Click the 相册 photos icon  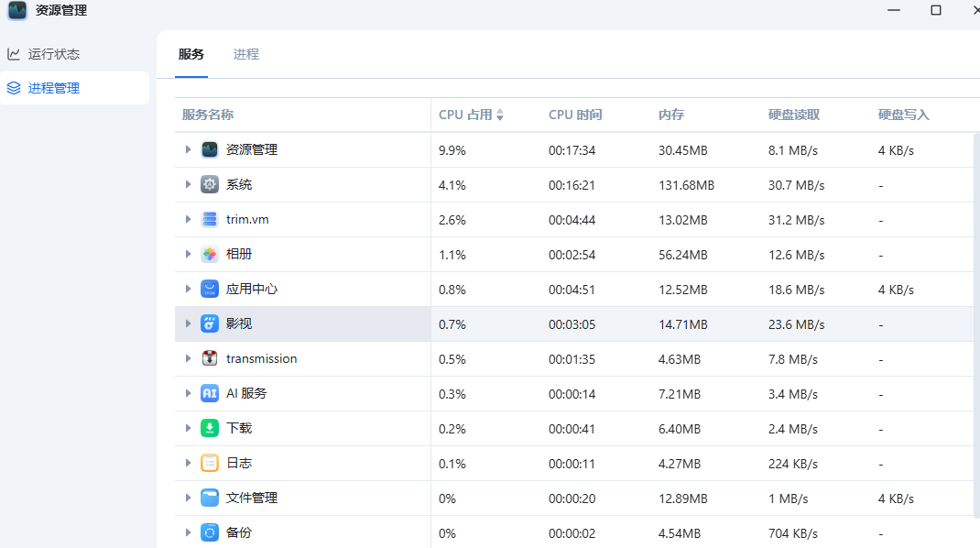pos(210,254)
